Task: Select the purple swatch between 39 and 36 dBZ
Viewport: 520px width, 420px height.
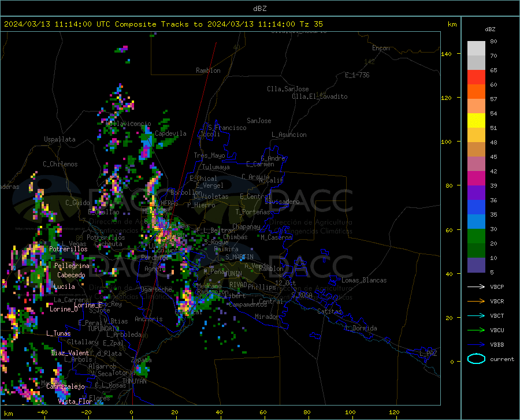Action: pyautogui.click(x=476, y=193)
